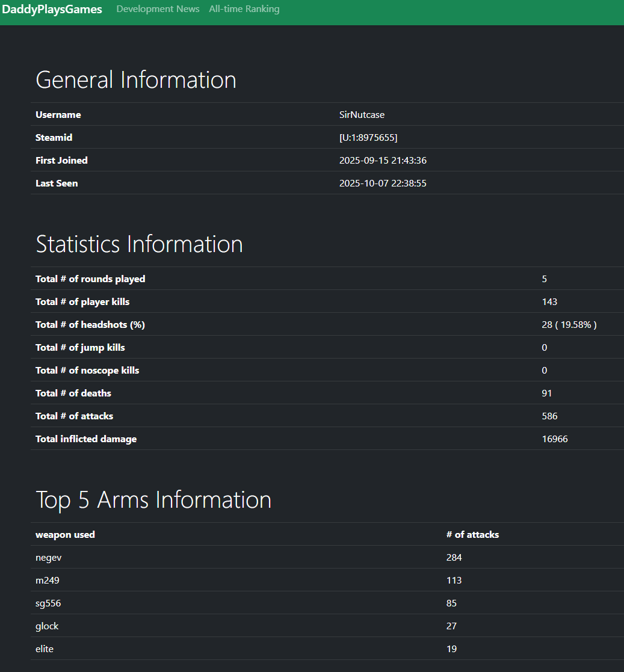
Task: Click the headshots percentage value
Action: click(569, 324)
